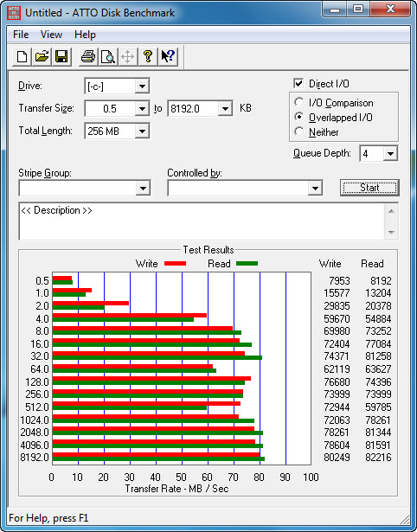The width and height of the screenshot is (417, 532).
Task: Print results using the printer icon
Action: point(88,56)
